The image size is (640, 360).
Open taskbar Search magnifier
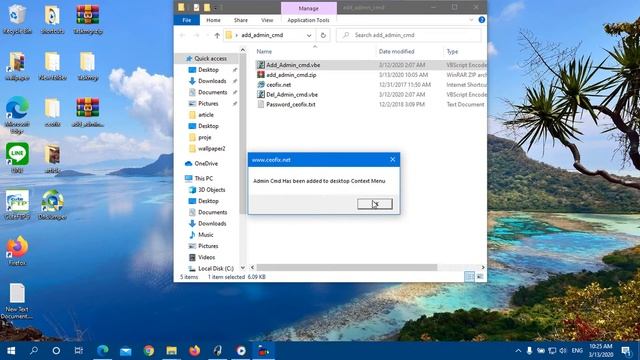34,351
